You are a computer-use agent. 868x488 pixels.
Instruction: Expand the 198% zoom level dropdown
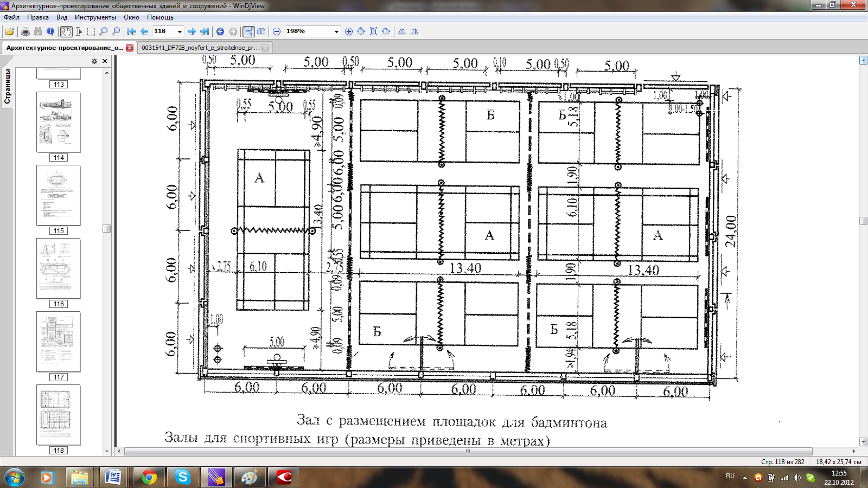click(336, 31)
